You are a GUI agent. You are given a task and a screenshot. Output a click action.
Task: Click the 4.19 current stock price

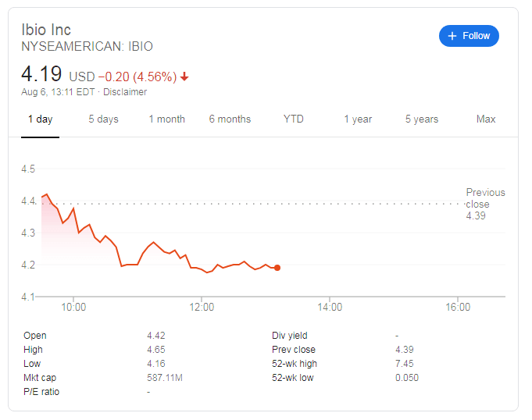(41, 75)
